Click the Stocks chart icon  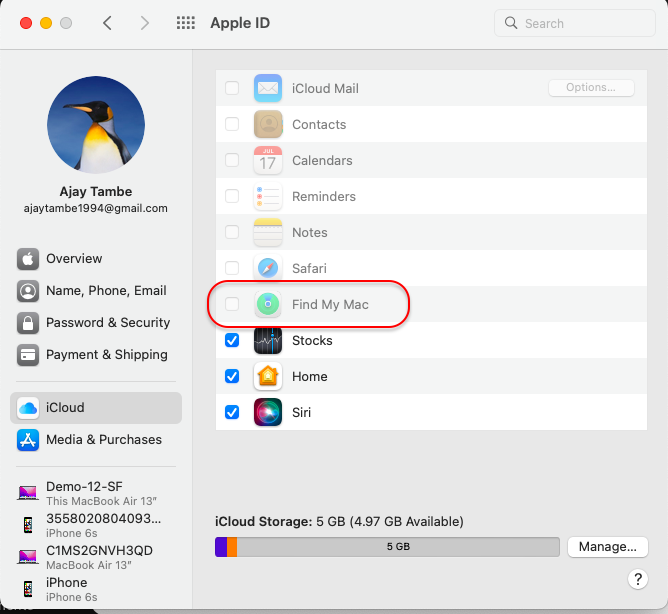[268, 340]
